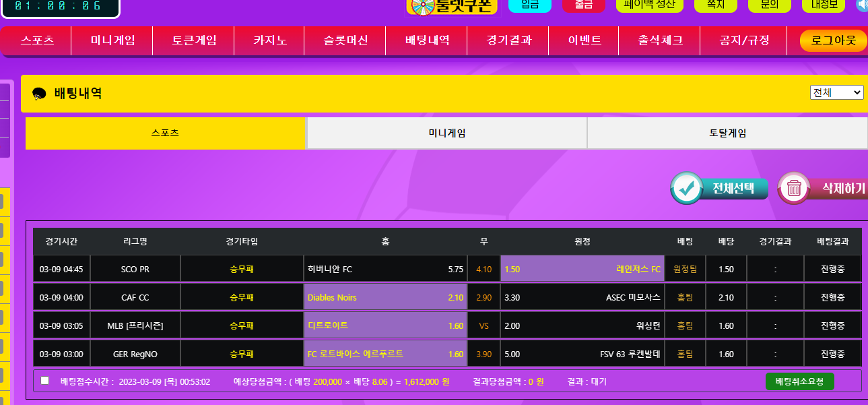Screen dimensions: 868x405
Task: Open 경기결과 in the main navigation
Action: 508,40
